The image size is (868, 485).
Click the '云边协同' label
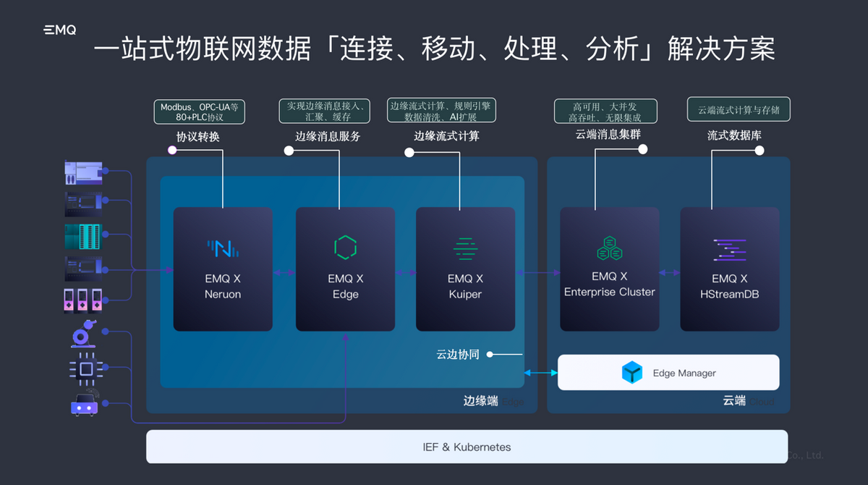click(458, 355)
